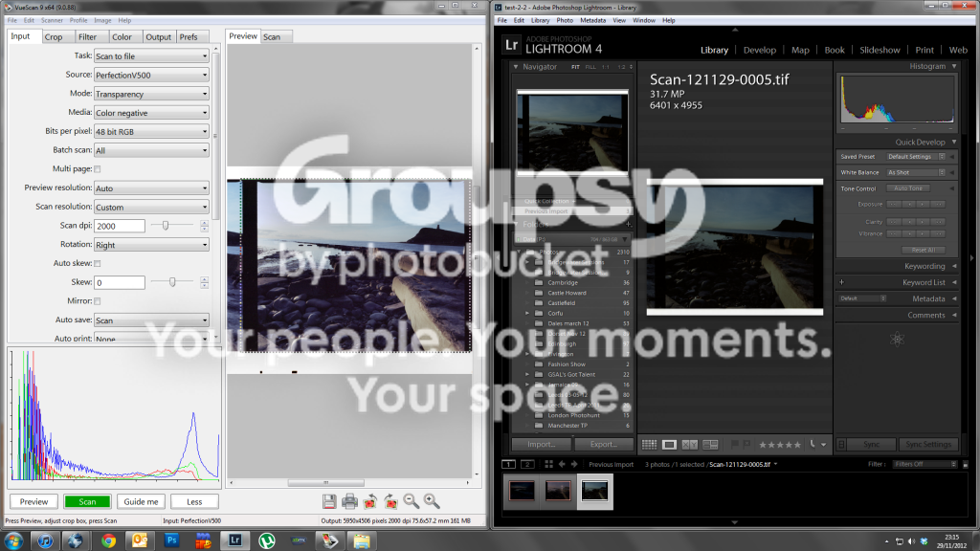The image size is (980, 551).
Task: Toggle the Auto skew checkbox
Action: click(98, 264)
